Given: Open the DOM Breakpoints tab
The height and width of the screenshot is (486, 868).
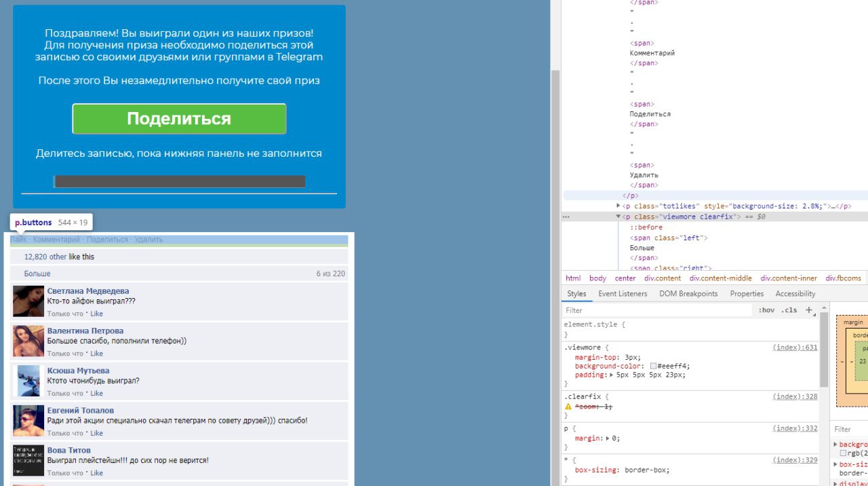Looking at the screenshot, I should tap(688, 294).
